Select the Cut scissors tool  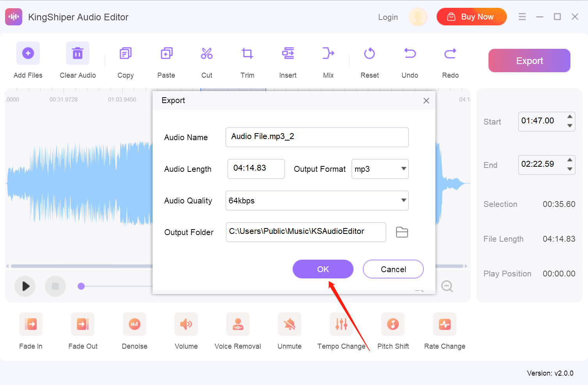[x=207, y=53]
